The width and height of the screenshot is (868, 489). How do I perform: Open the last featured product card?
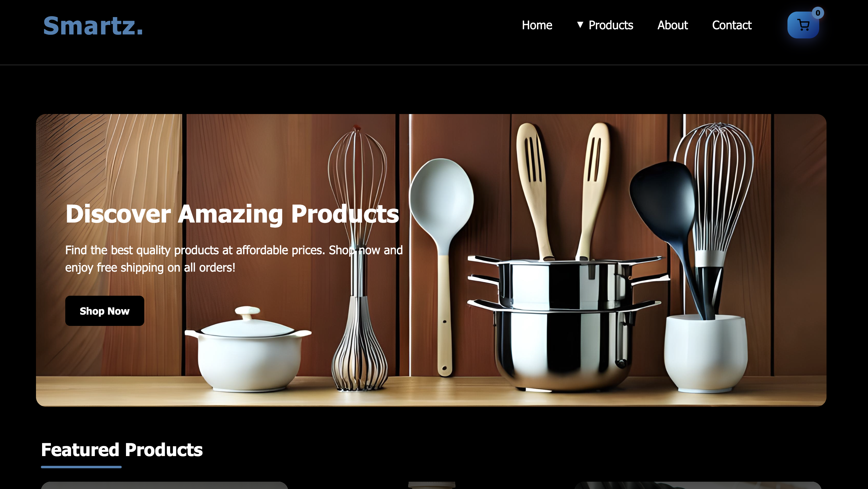click(x=698, y=485)
